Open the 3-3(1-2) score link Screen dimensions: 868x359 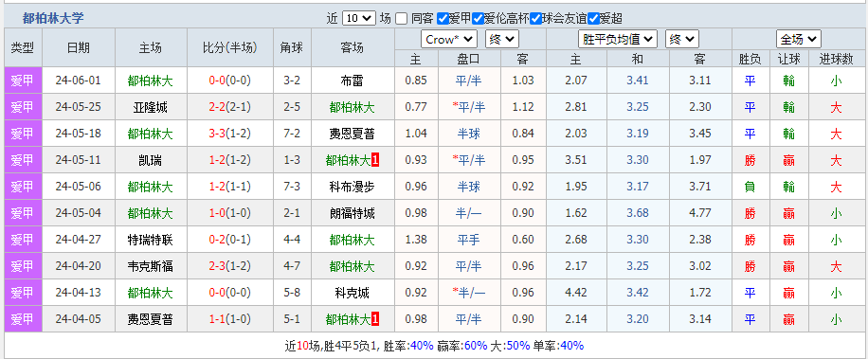pyautogui.click(x=229, y=134)
